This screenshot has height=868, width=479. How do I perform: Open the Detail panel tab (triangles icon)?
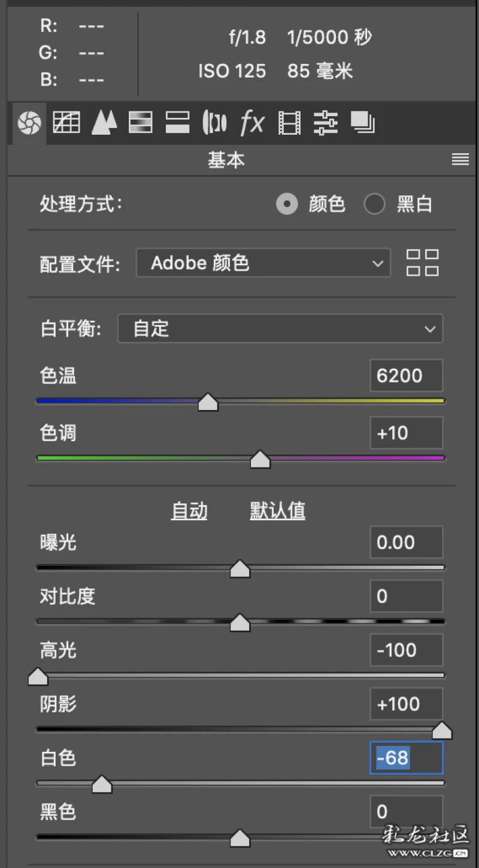[104, 123]
